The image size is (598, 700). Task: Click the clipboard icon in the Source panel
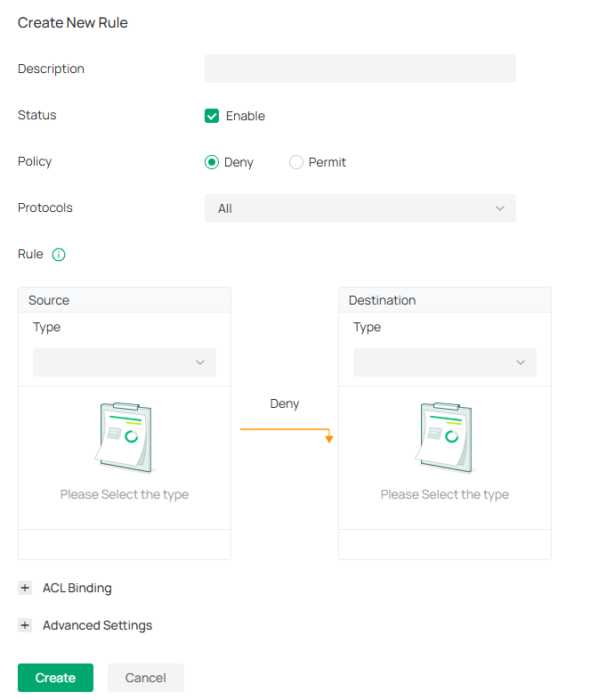125,437
